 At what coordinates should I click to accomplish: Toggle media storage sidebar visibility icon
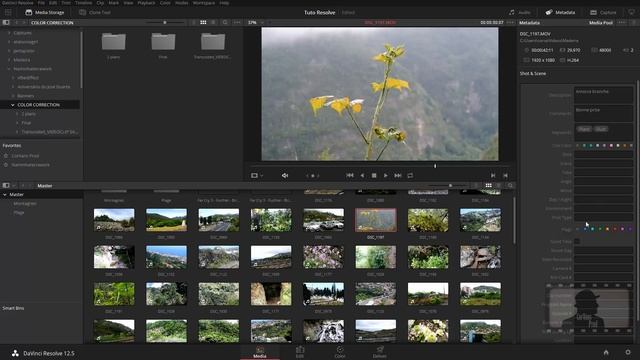(6, 22)
